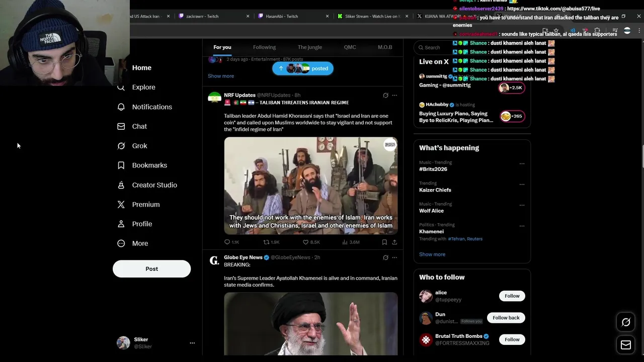This screenshot has height=362, width=644.
Task: Open the Explore search icon in sidebar
Action: click(121, 87)
